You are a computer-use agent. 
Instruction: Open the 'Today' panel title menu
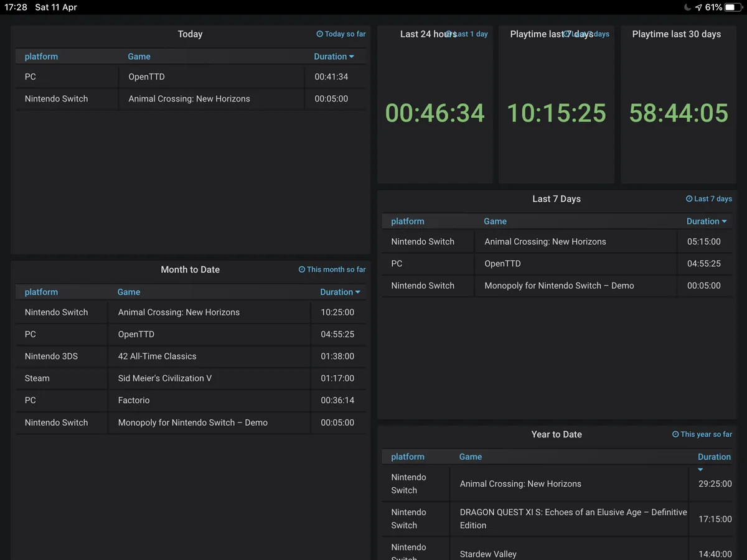click(x=190, y=34)
